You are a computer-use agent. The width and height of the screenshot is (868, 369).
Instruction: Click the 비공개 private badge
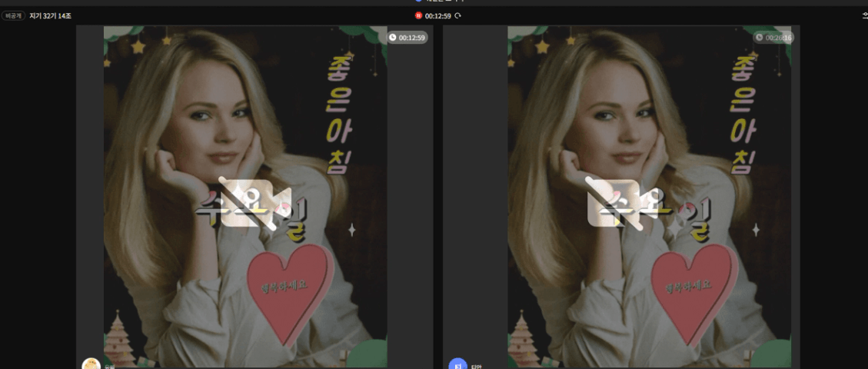[13, 16]
